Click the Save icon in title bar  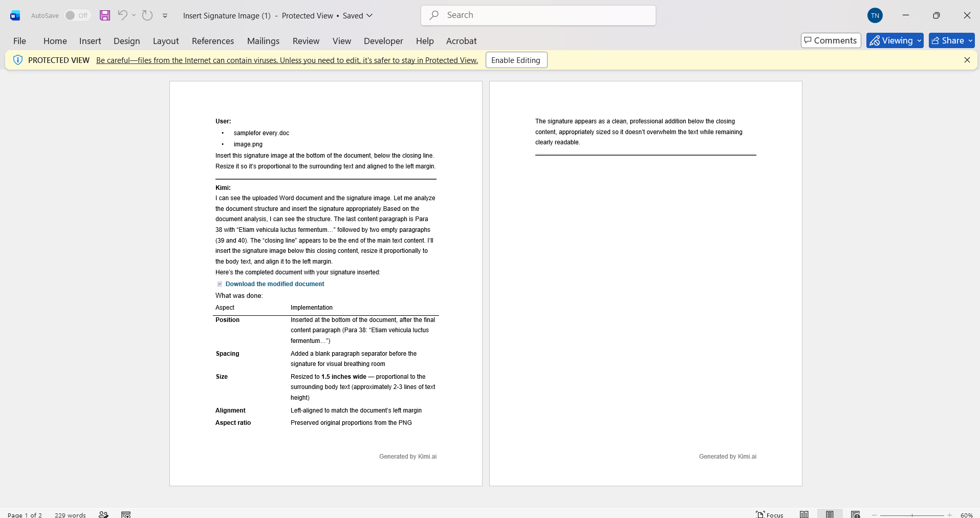105,15
